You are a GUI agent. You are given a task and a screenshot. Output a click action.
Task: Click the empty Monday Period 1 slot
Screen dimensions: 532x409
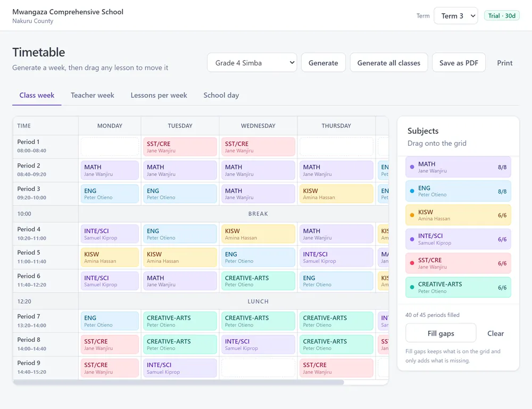point(110,146)
